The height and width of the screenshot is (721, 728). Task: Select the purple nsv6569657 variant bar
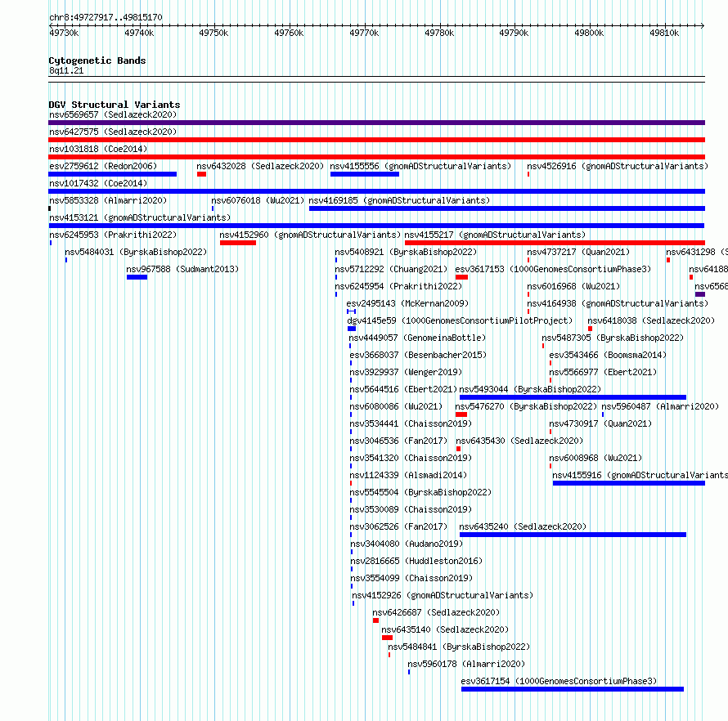point(376,123)
